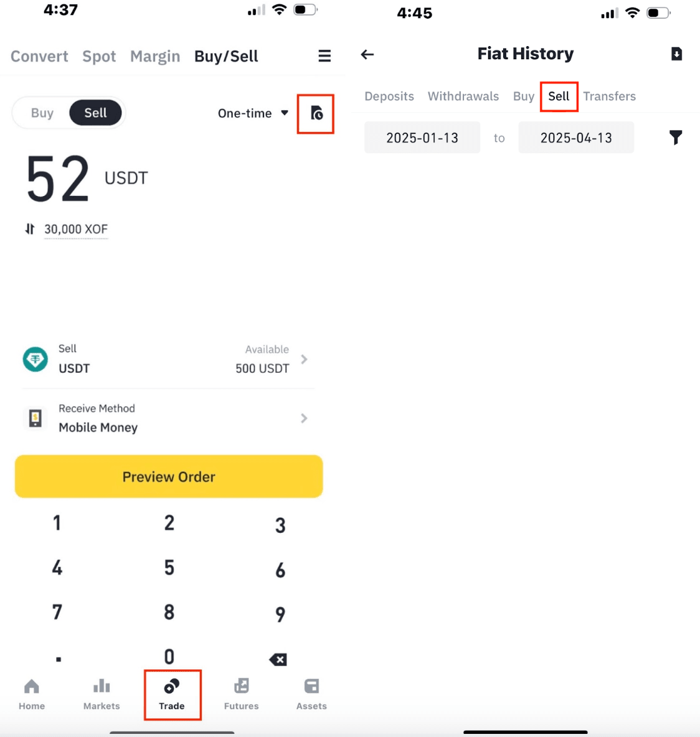Tap the back arrow on Fiat History
The image size is (700, 737).
click(367, 54)
